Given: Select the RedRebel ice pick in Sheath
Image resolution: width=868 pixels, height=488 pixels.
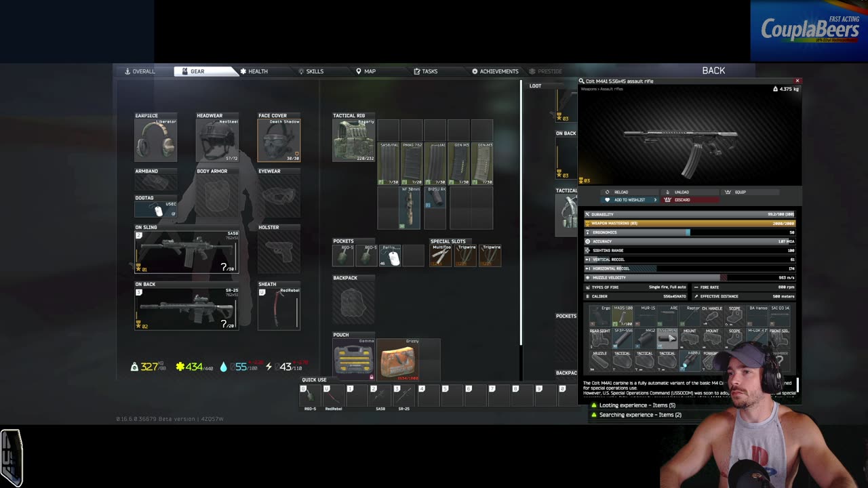Looking at the screenshot, I should coord(279,309).
